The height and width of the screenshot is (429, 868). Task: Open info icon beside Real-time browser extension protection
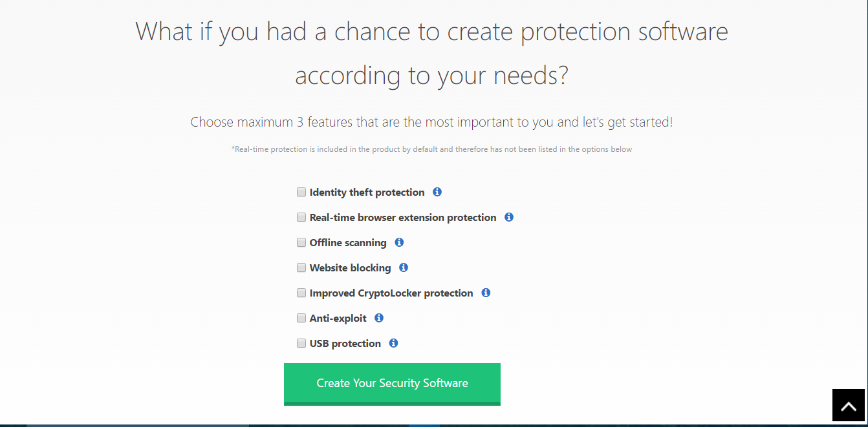pyautogui.click(x=509, y=217)
